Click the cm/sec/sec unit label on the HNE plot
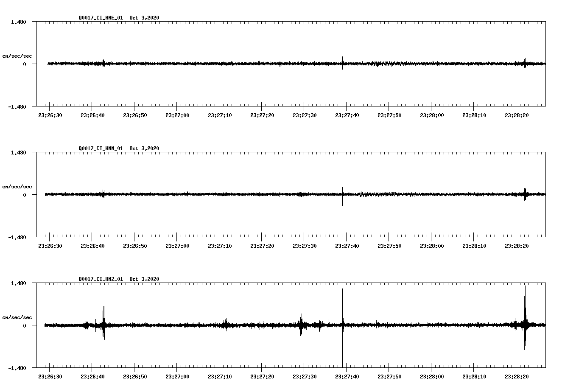The image size is (576, 392). pyautogui.click(x=17, y=55)
